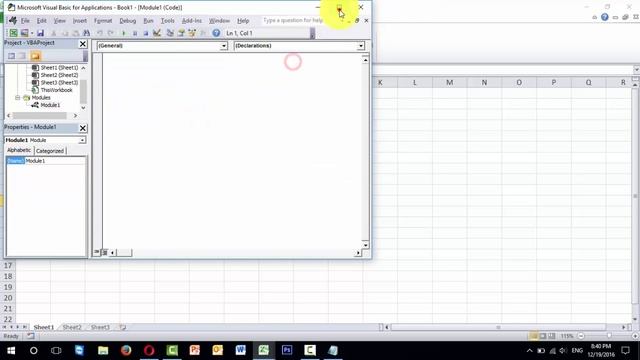The width and height of the screenshot is (640, 360).
Task: Click the Paste icon in VBA toolbar
Action: (76, 33)
